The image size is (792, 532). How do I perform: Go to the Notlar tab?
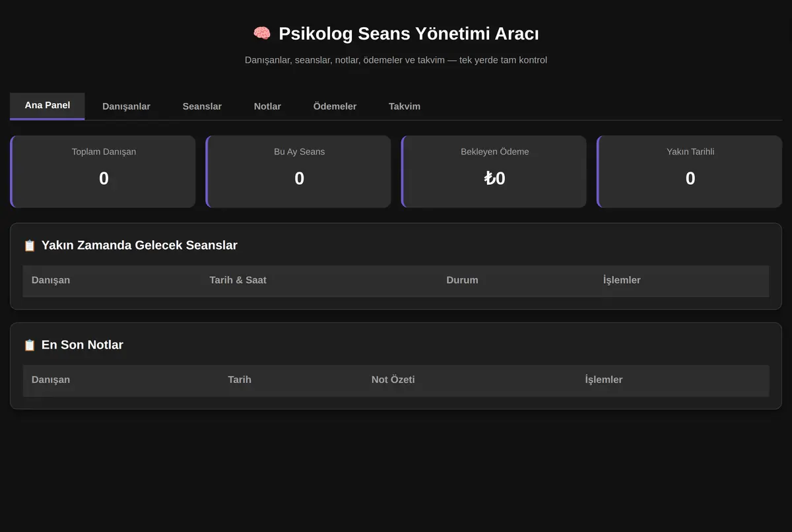267,106
